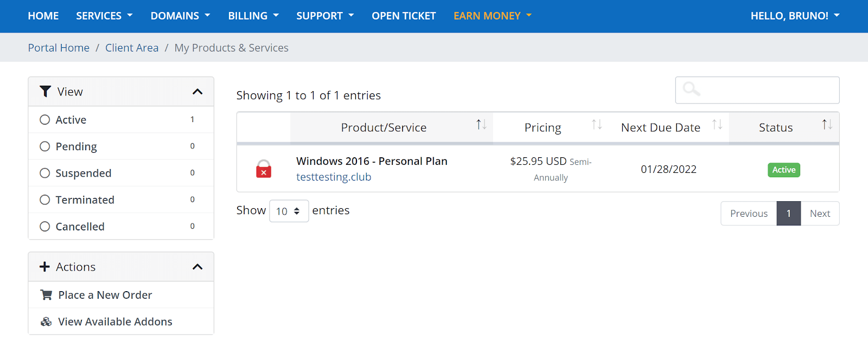Click the sort arrows on Product/Service column
Viewport: 868px width, 354px height.
[x=481, y=125]
